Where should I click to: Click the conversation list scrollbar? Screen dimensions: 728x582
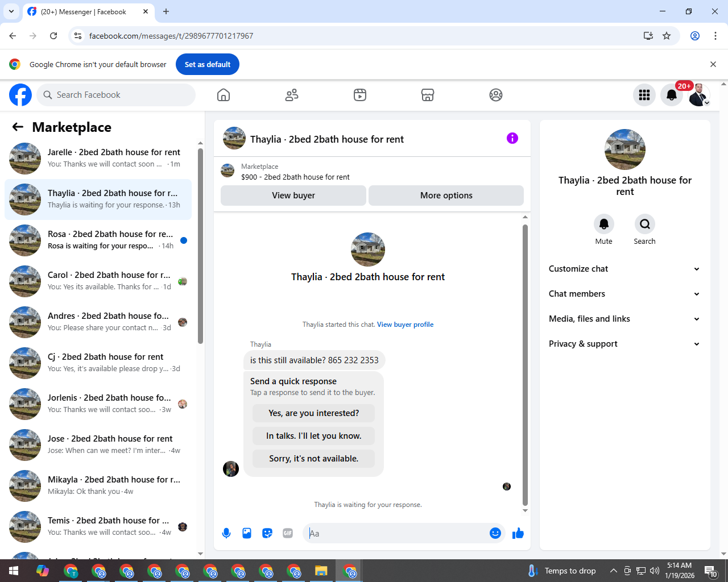tap(200, 246)
